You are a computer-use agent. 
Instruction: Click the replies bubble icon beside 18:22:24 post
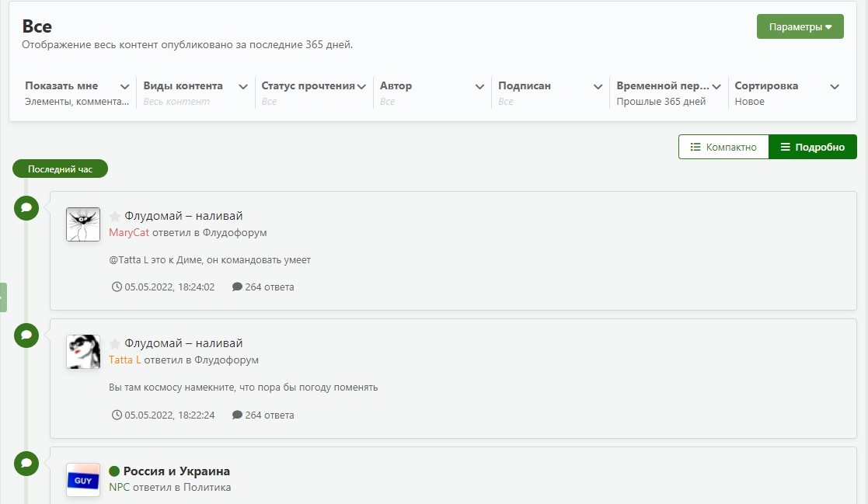[x=237, y=415]
